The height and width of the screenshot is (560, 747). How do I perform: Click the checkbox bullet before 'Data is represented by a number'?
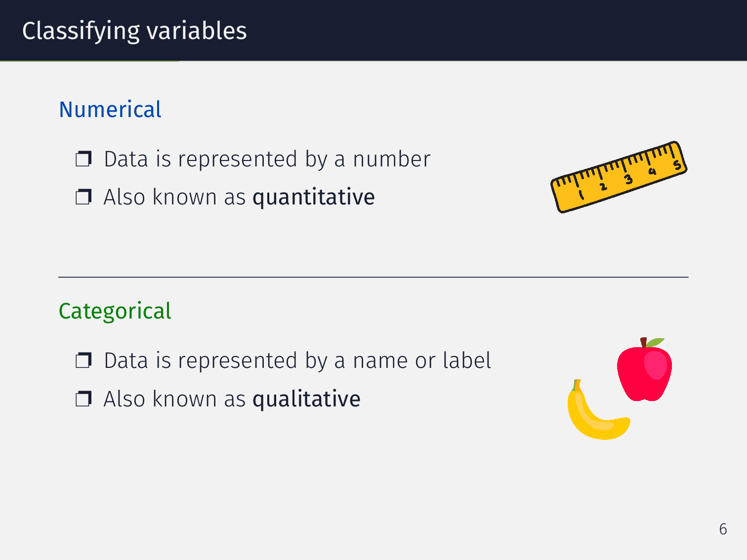tap(83, 159)
